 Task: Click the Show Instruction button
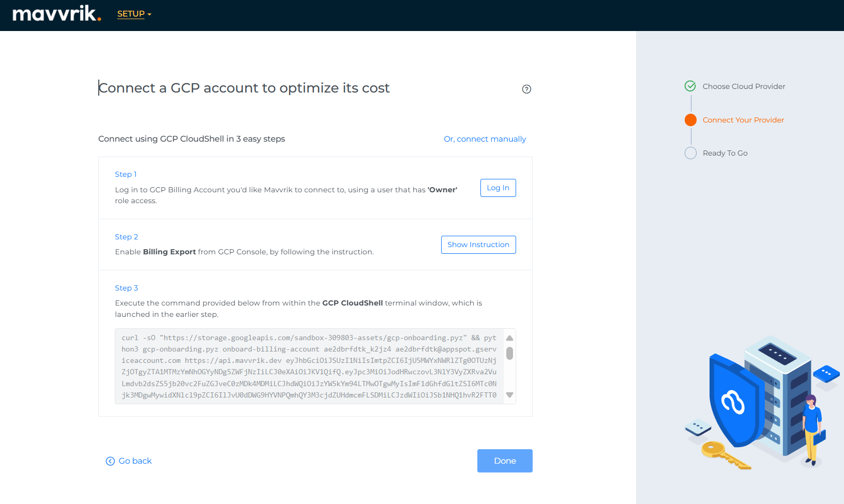click(478, 245)
